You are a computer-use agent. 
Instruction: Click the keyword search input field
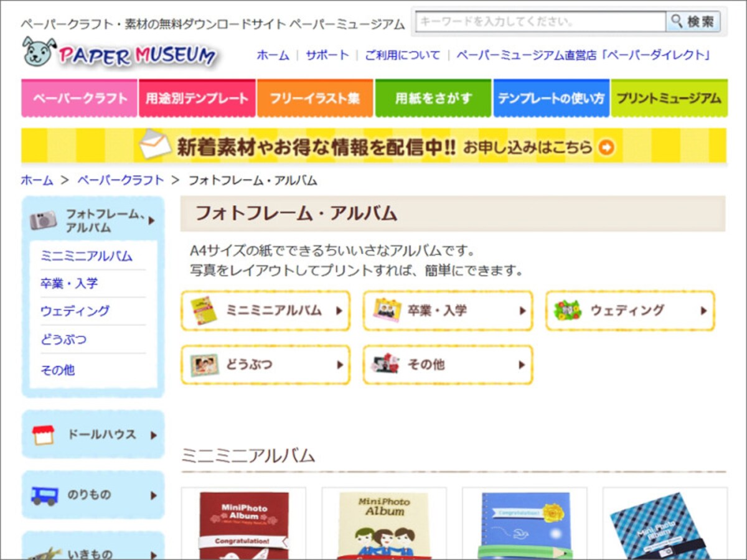pos(540,22)
